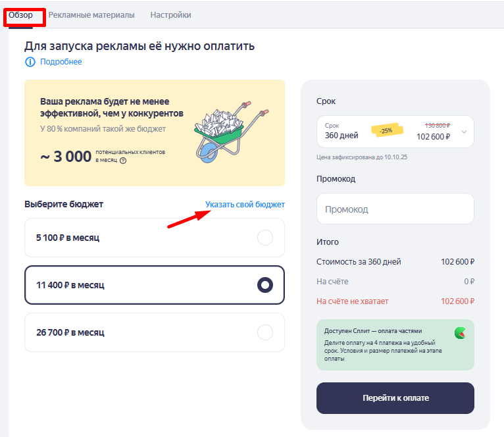
Task: Select the 11 400 ₽ в месяц budget
Action: 265,285
